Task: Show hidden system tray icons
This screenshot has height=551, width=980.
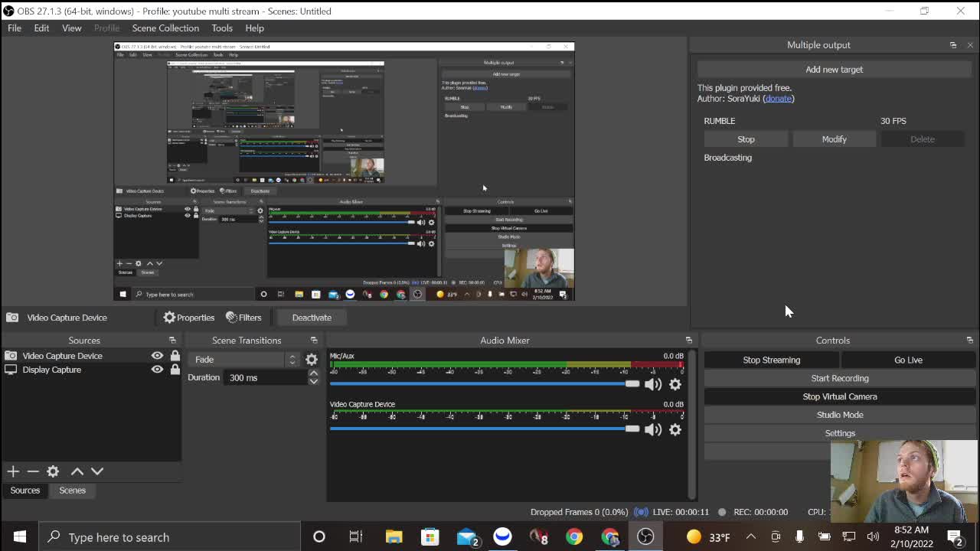Action: pos(751,537)
